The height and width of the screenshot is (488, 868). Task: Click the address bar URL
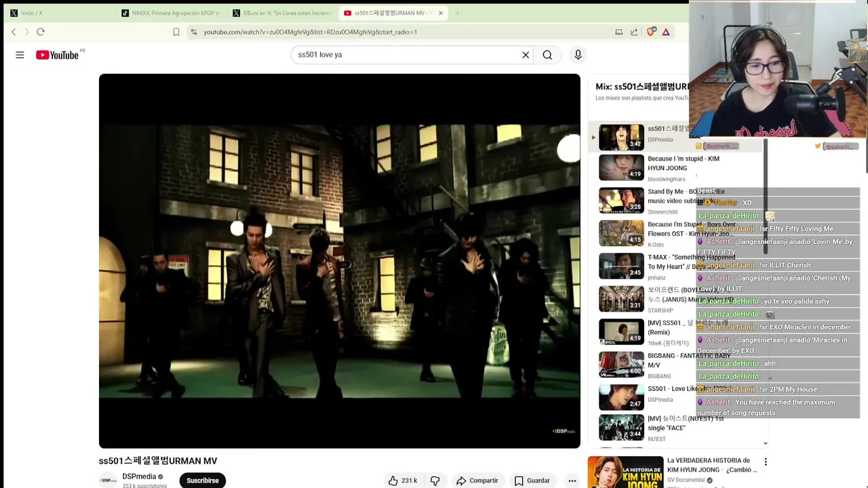310,32
